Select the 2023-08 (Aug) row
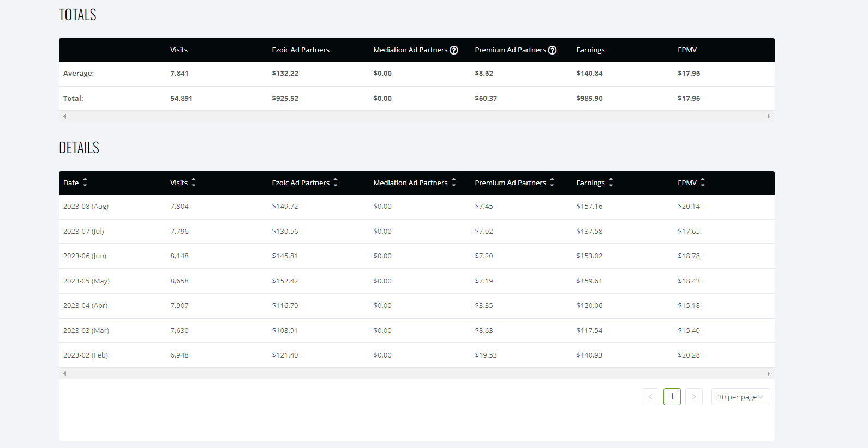 pyautogui.click(x=417, y=207)
